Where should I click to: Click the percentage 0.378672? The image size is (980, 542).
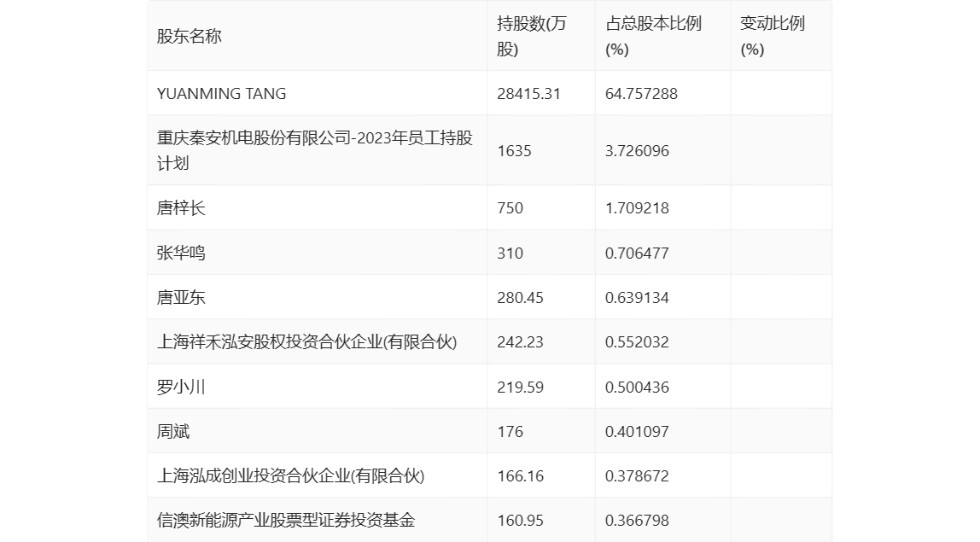coord(637,475)
